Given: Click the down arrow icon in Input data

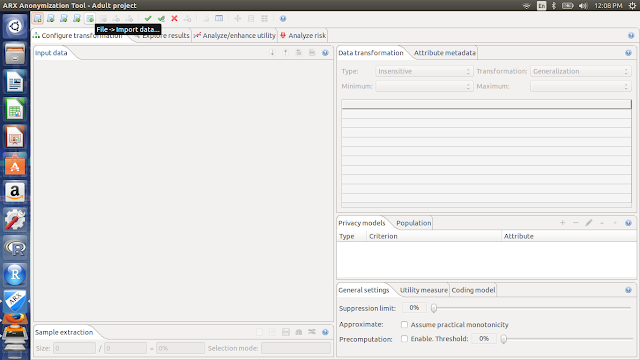Looking at the screenshot, I should coord(272,53).
